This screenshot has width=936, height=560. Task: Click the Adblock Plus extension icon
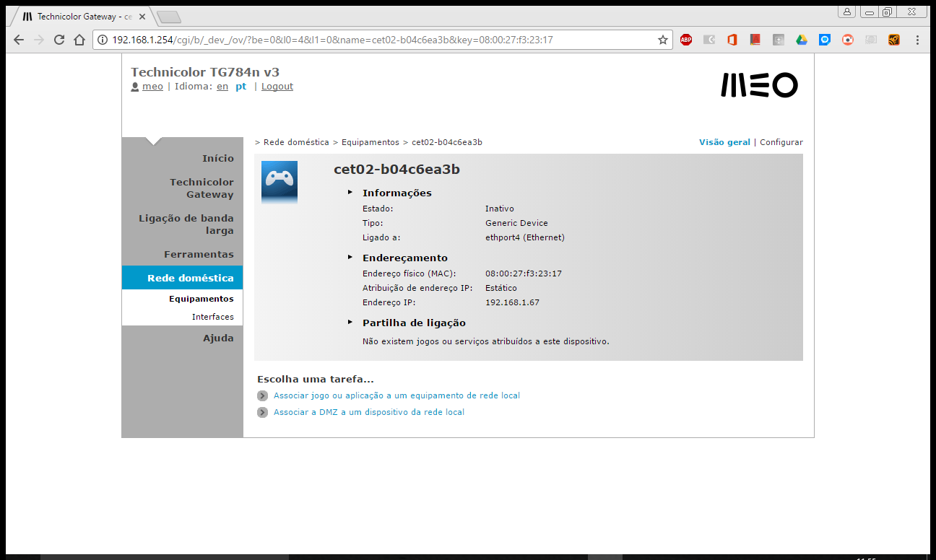pyautogui.click(x=686, y=40)
